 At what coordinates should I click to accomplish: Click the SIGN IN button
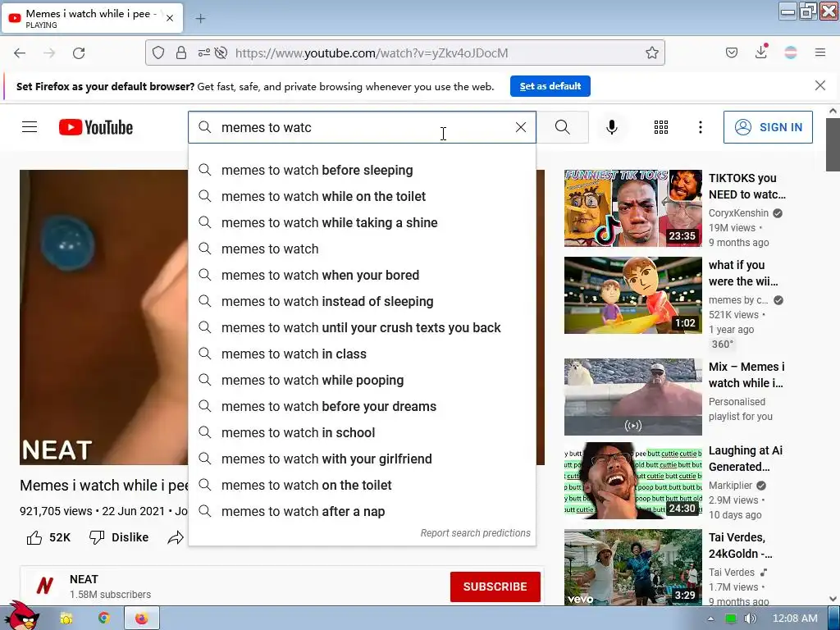(x=768, y=127)
